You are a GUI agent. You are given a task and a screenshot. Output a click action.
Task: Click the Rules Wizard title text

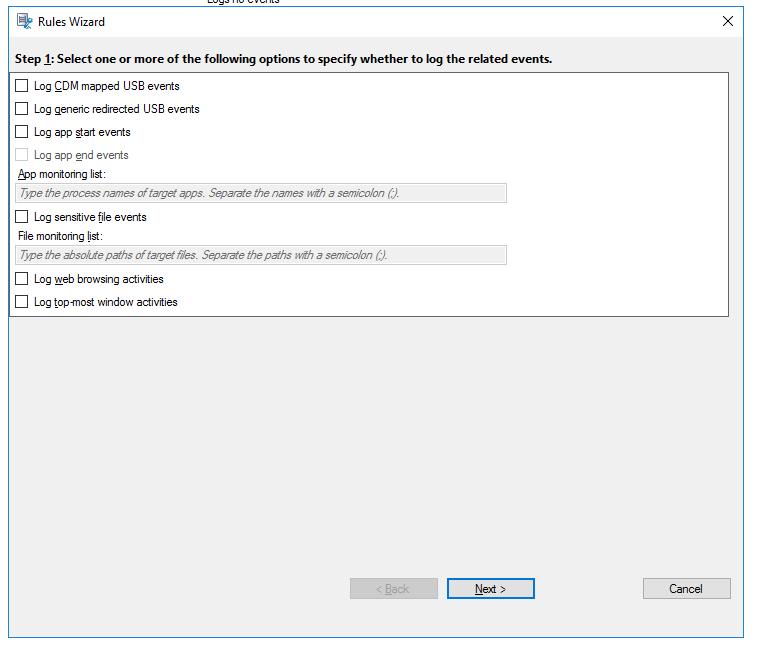(x=71, y=21)
